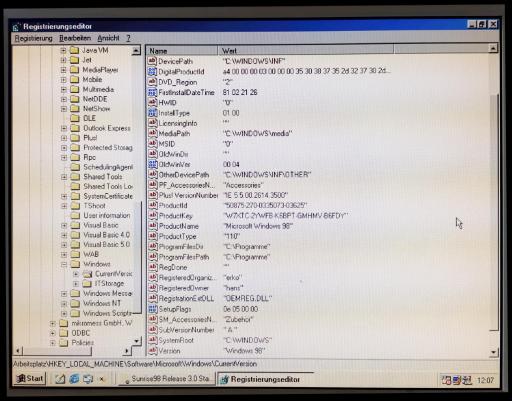Click the FirstInstallDateTime binary icon
The height and width of the screenshot is (401, 512).
(152, 92)
